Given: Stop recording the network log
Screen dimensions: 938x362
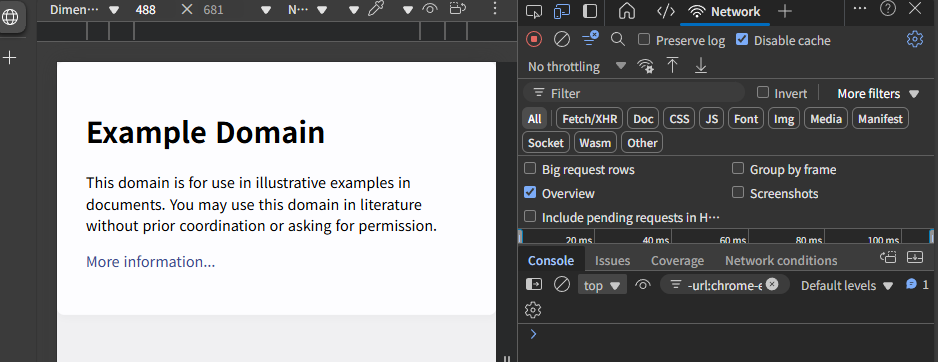Looking at the screenshot, I should [x=534, y=39].
